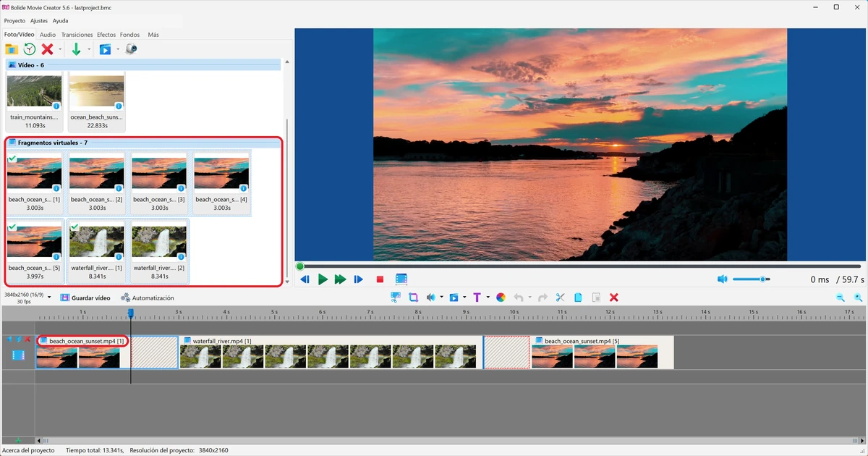Click the full screen filmstrip icon under preview

point(401,279)
